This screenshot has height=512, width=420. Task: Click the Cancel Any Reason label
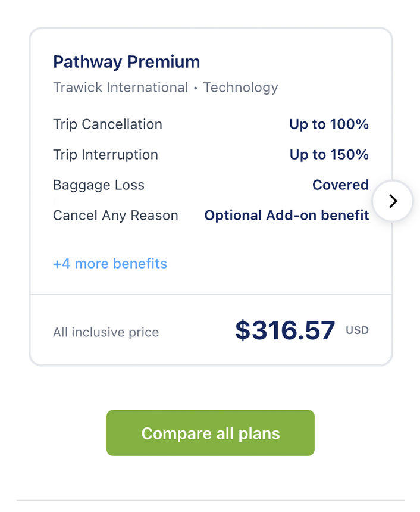click(x=115, y=216)
